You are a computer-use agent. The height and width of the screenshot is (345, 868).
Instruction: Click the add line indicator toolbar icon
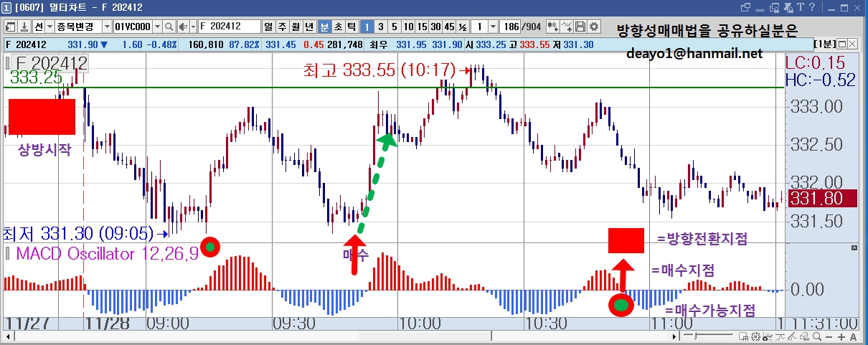coord(567,27)
